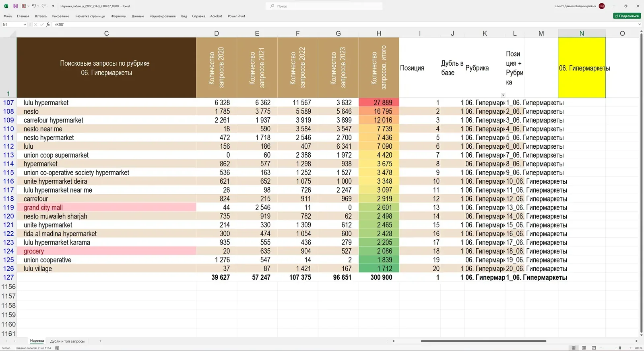Save the workbook with the floppy icon

coord(15,6)
